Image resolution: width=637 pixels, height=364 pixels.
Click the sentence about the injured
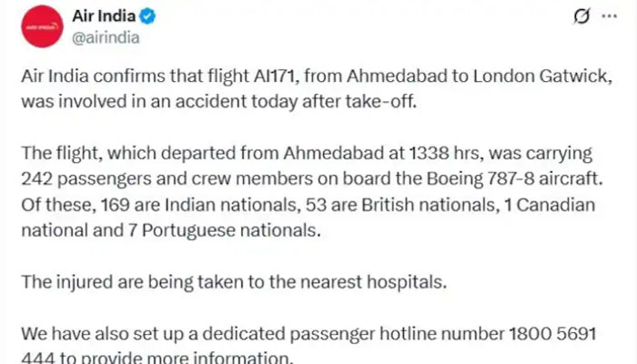(x=233, y=281)
